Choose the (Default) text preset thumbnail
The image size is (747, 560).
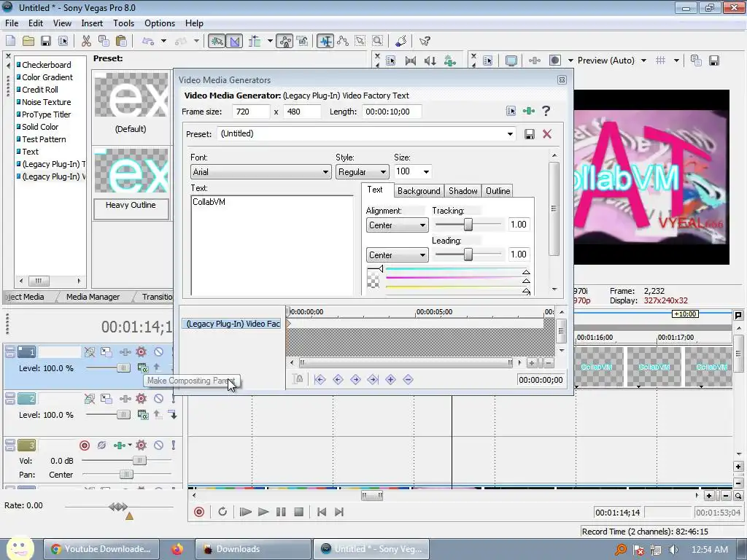tap(131, 95)
